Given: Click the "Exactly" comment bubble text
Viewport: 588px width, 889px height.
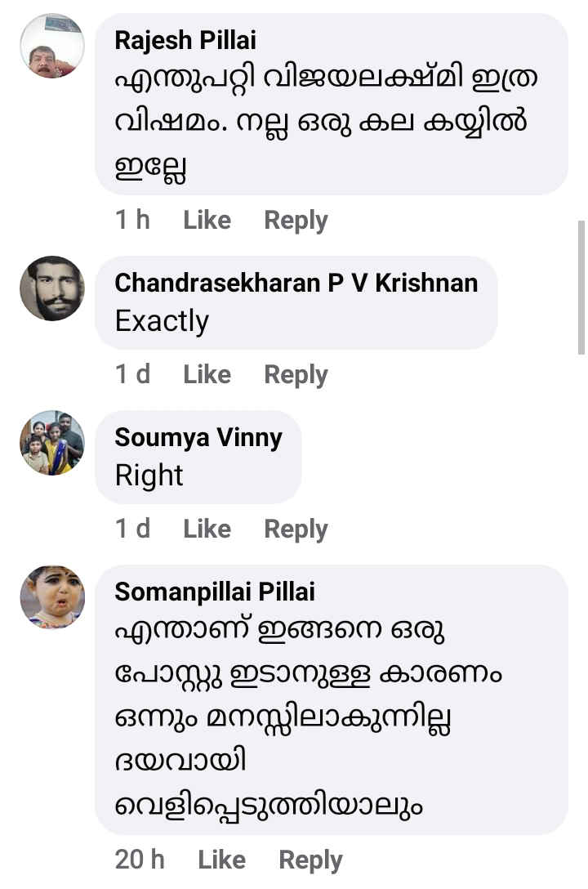Looking at the screenshot, I should click(x=162, y=321).
